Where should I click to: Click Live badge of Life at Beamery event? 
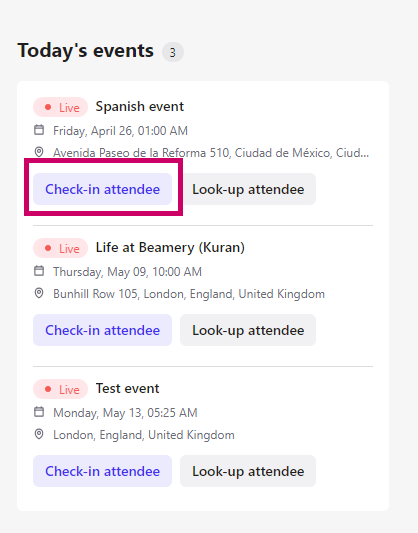point(60,248)
